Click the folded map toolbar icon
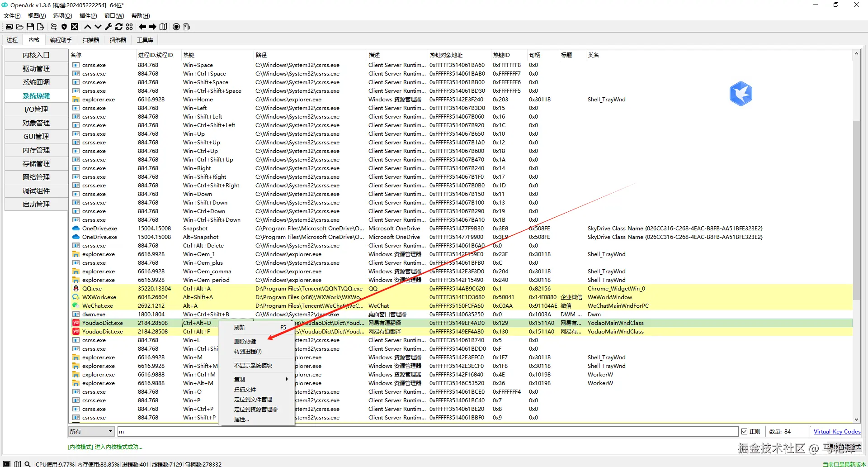 [x=163, y=27]
